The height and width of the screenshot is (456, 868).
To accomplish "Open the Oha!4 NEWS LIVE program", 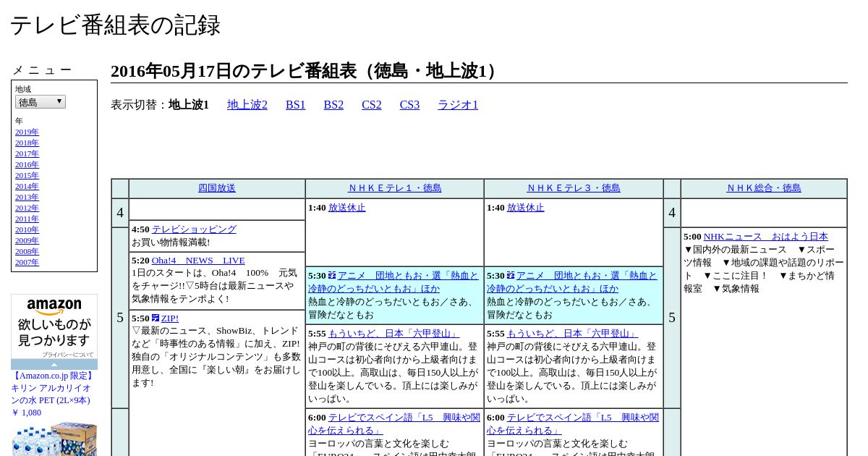I will [x=198, y=261].
